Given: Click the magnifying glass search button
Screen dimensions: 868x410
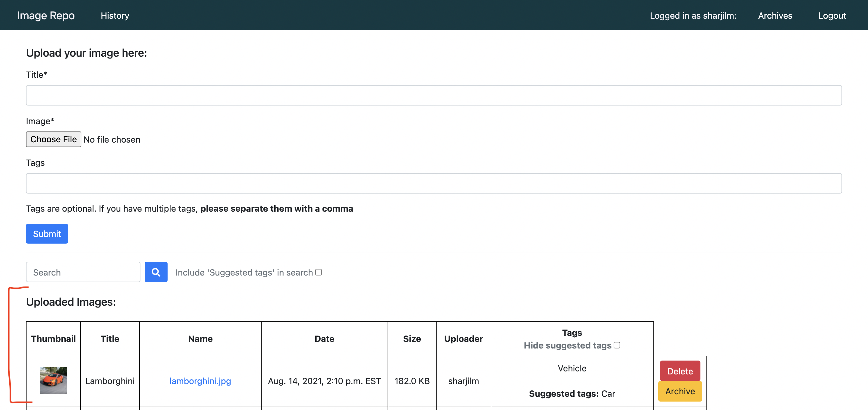Looking at the screenshot, I should coord(156,272).
